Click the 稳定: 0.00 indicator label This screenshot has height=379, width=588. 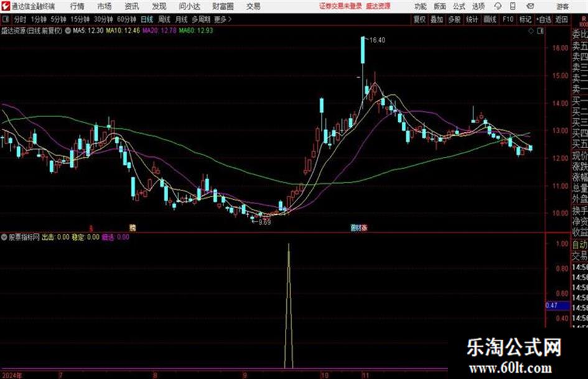[86, 237]
